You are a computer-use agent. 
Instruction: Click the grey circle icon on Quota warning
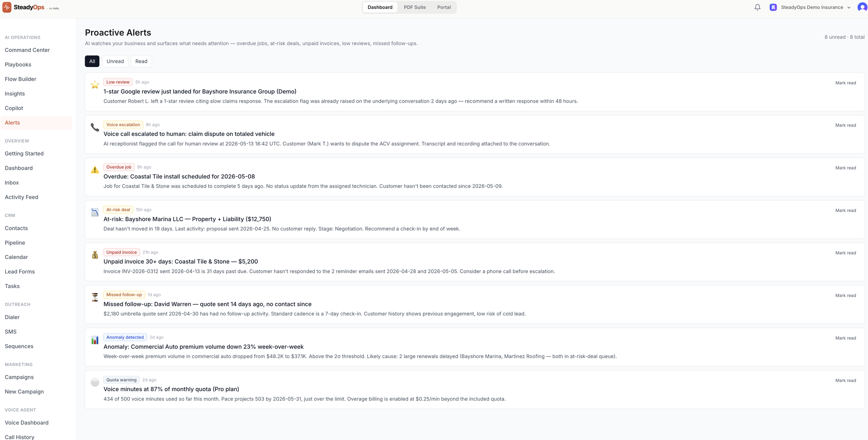95,382
